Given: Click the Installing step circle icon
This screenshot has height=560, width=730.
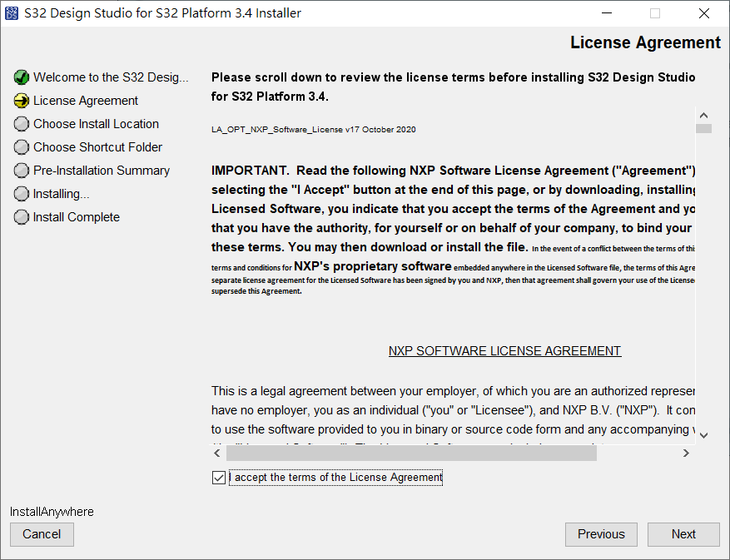Looking at the screenshot, I should click(x=22, y=194).
